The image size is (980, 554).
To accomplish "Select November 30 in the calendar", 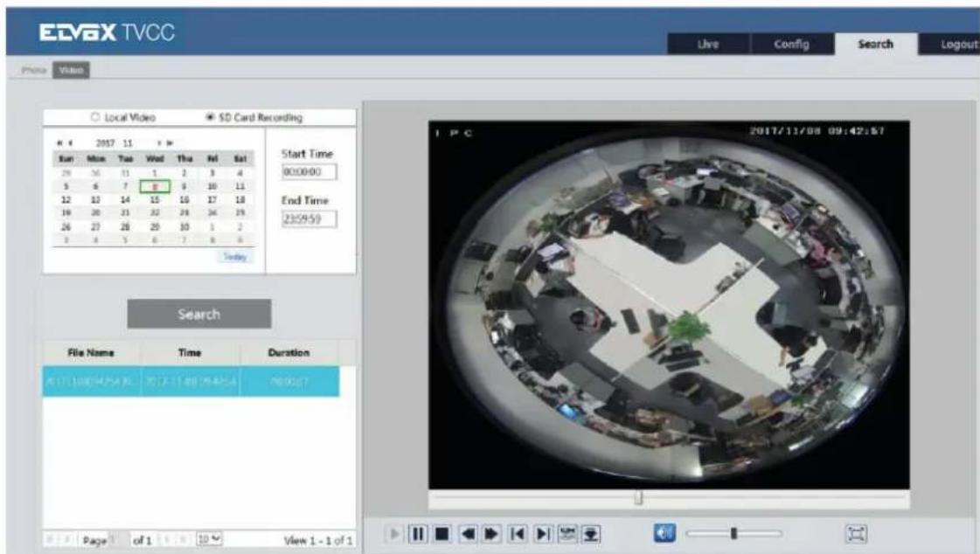I will (184, 226).
